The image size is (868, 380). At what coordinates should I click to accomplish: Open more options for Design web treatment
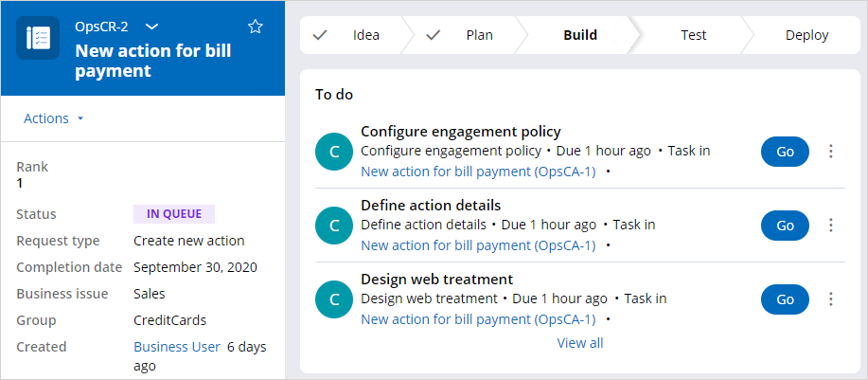(x=830, y=299)
